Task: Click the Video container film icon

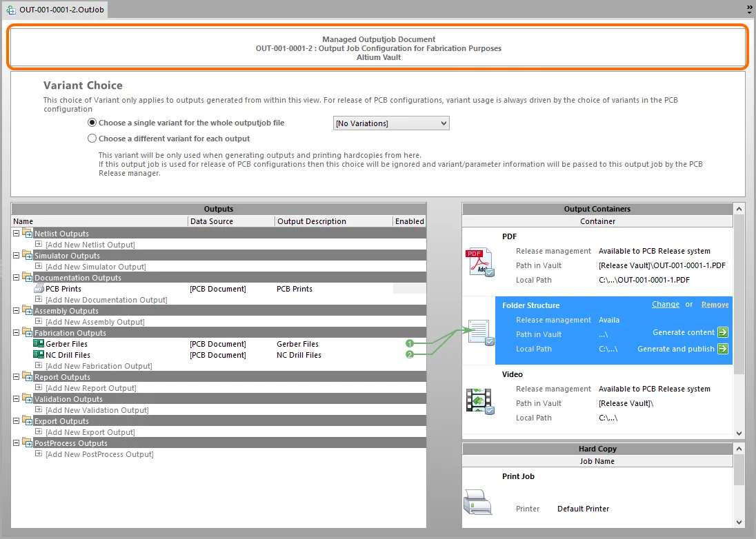Action: tap(479, 400)
